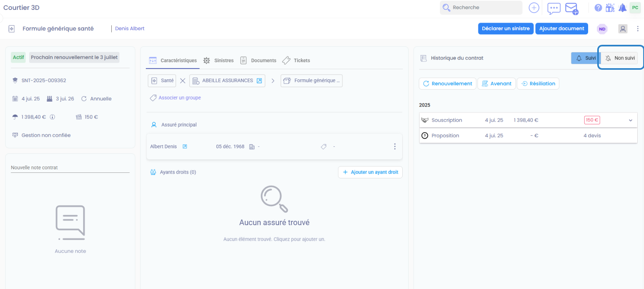The height and width of the screenshot is (289, 644).
Task: Open the Sinistres tab
Action: [218, 60]
